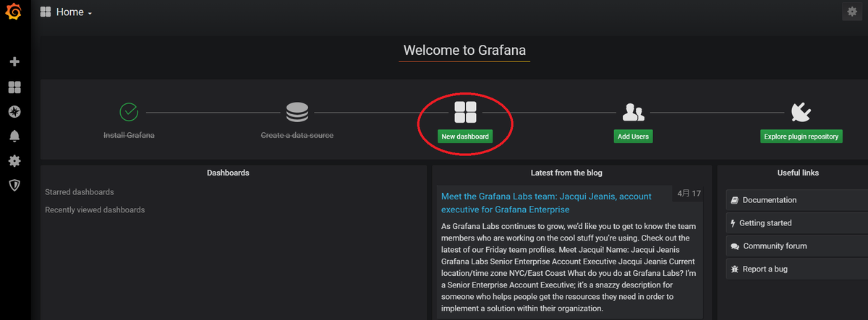
Task: Click the four-squares new dashboard icon
Action: tap(465, 112)
